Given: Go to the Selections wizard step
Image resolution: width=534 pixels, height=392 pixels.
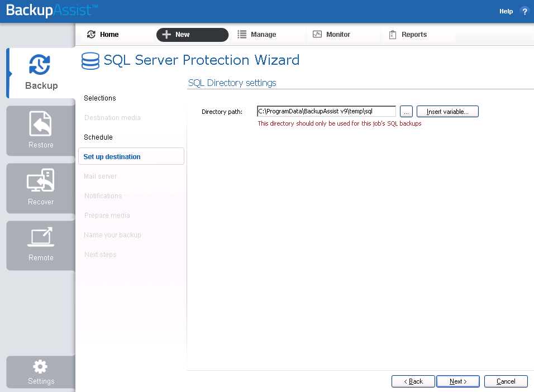Looking at the screenshot, I should coord(100,98).
